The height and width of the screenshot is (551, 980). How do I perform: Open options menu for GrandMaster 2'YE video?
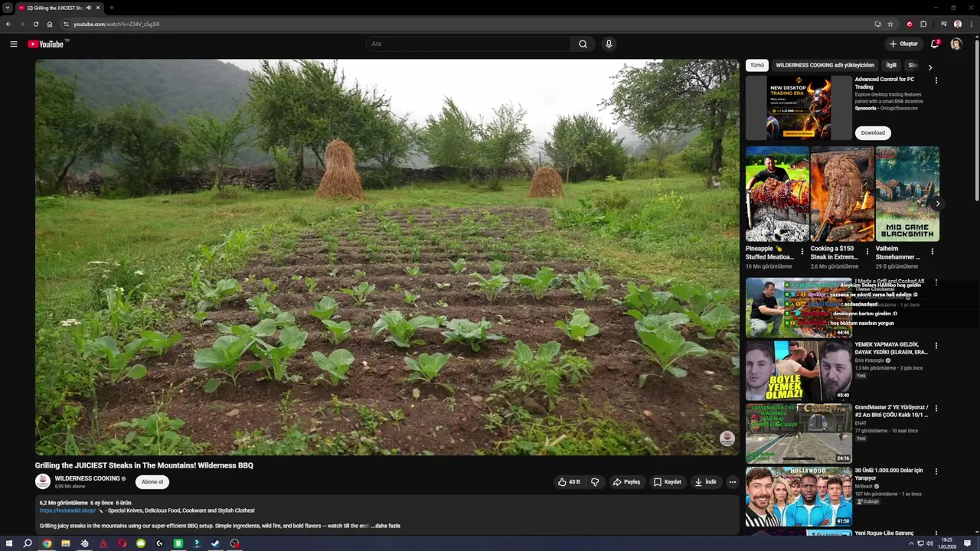pyautogui.click(x=936, y=409)
